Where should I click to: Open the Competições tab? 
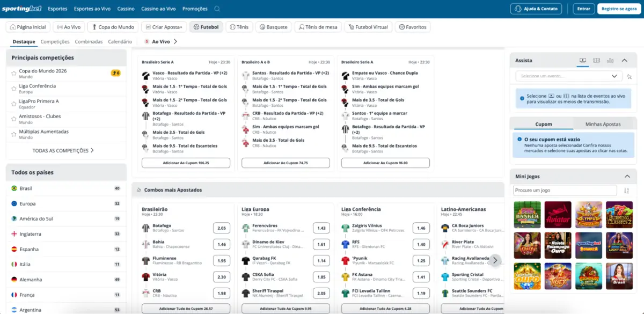[x=55, y=41]
